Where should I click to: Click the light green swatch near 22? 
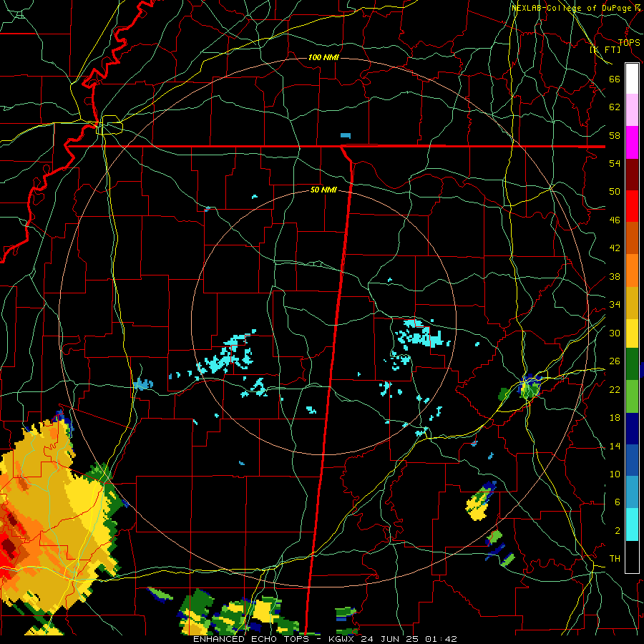pyautogui.click(x=632, y=396)
